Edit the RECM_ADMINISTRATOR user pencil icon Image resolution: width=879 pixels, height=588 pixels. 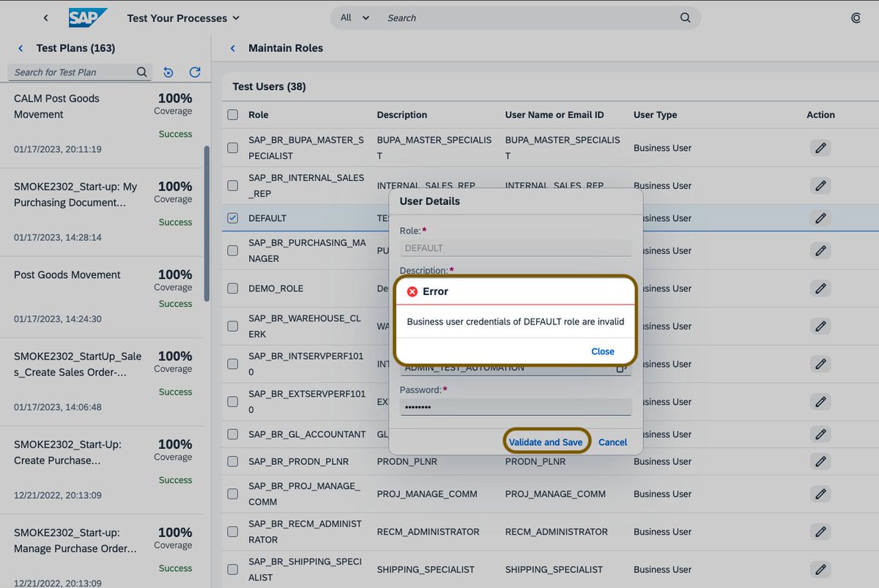click(x=820, y=532)
